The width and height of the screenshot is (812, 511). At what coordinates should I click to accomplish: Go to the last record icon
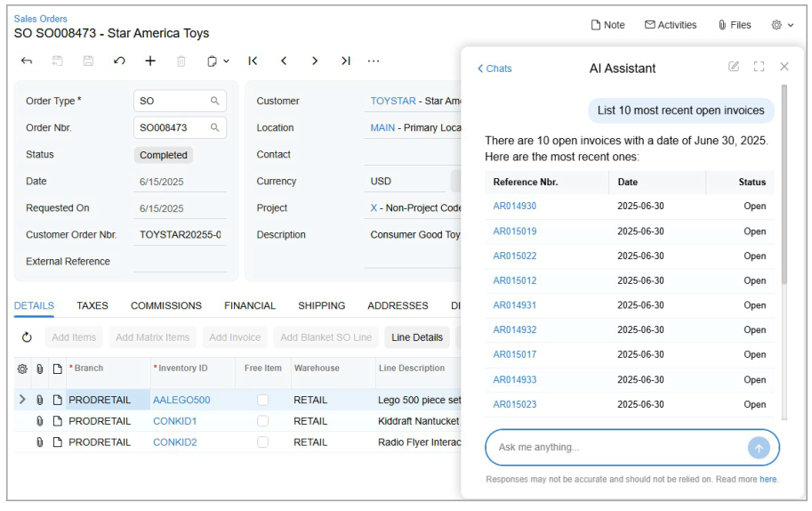click(x=345, y=61)
